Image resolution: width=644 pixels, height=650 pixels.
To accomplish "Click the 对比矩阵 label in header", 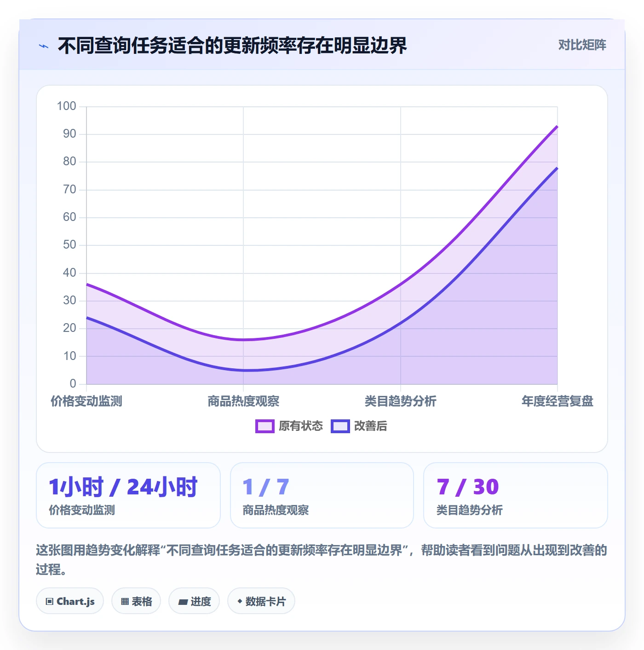I will coord(582,45).
